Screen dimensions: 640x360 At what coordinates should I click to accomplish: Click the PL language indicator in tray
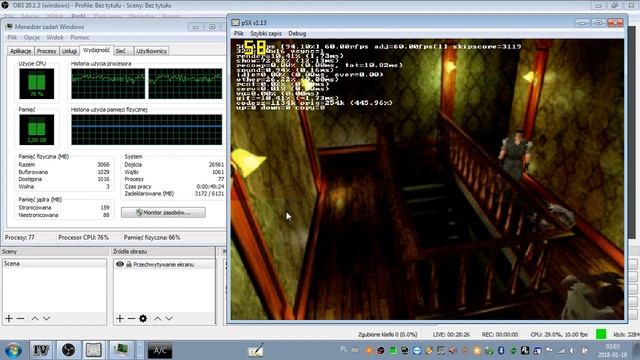coord(344,350)
